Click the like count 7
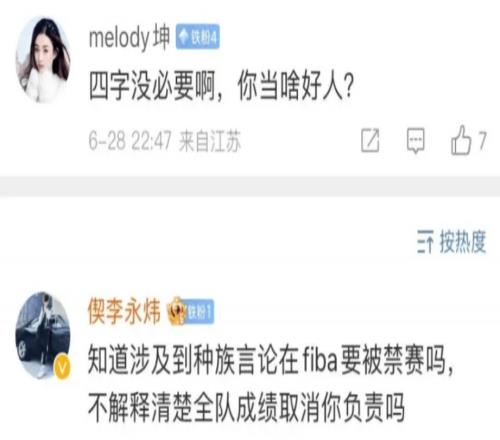This screenshot has height=440, width=500. pyautogui.click(x=482, y=140)
